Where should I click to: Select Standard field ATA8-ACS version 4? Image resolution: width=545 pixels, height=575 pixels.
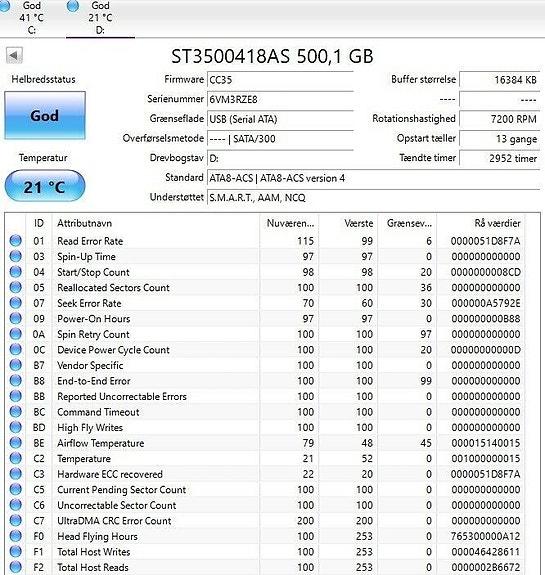[x=373, y=178]
